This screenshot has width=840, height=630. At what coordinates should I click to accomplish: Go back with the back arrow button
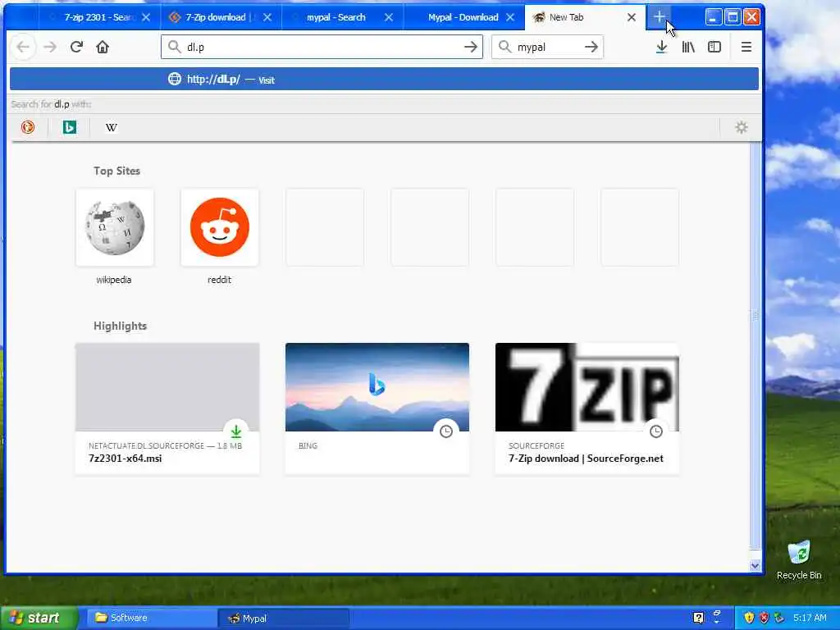click(23, 47)
